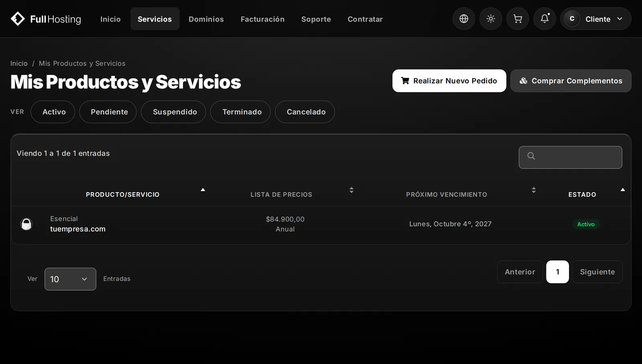Select page 1 in pagination
642x364 pixels.
(557, 272)
